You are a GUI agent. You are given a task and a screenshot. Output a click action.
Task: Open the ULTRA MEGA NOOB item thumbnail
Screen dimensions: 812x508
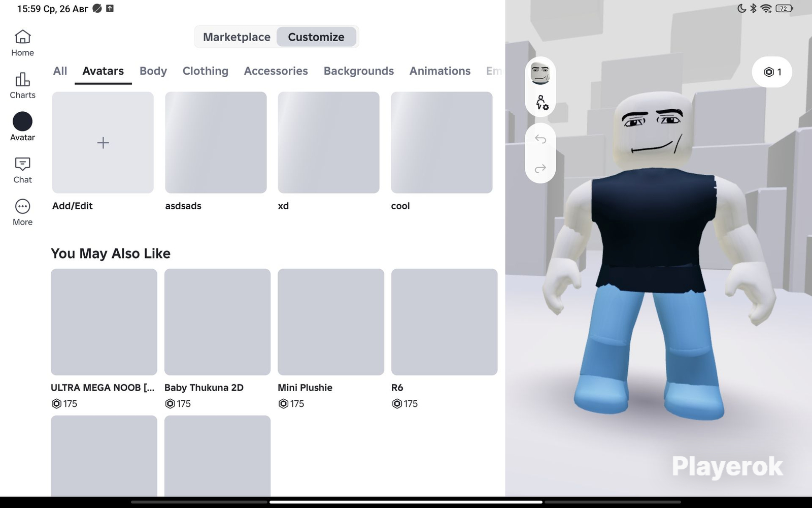[104, 322]
